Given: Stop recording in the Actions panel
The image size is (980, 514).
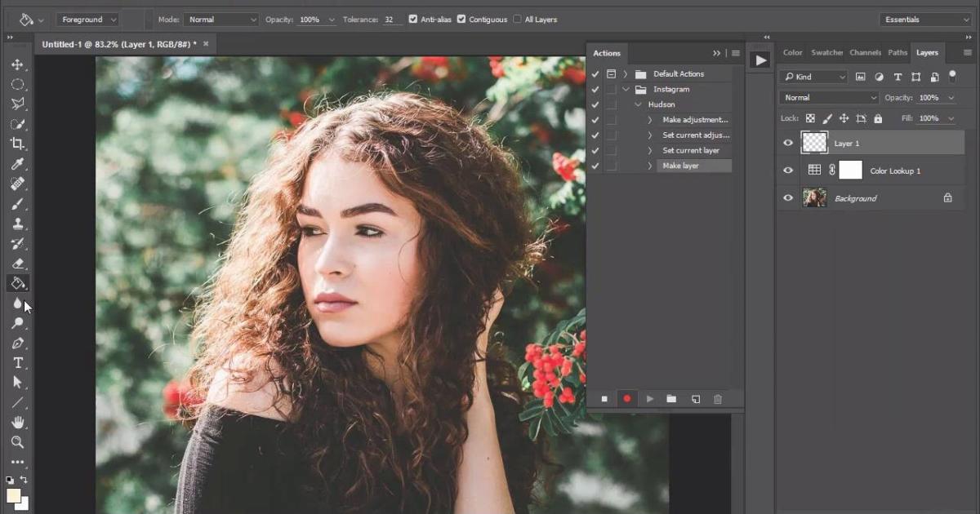Looking at the screenshot, I should pyautogui.click(x=604, y=399).
